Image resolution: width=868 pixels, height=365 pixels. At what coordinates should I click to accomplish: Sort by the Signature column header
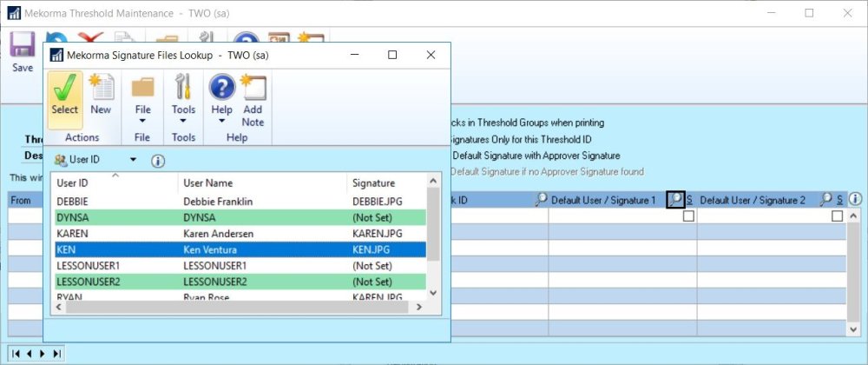tap(387, 182)
